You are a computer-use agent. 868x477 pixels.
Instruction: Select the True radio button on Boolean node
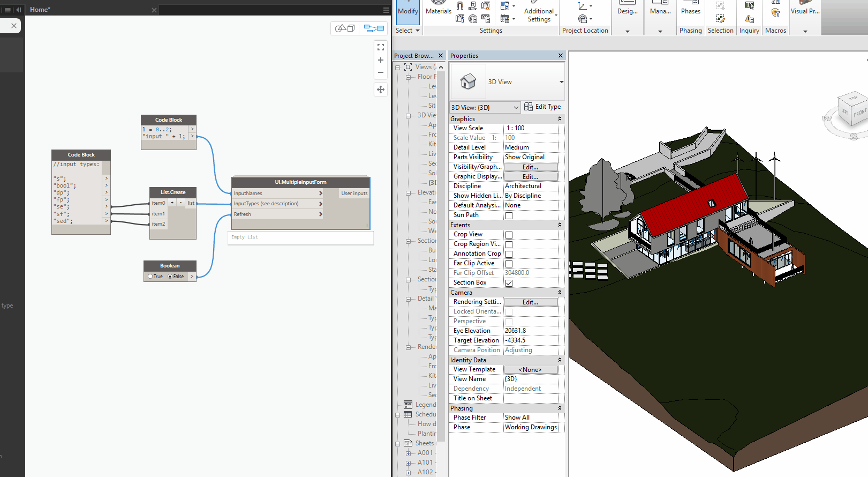coord(151,277)
